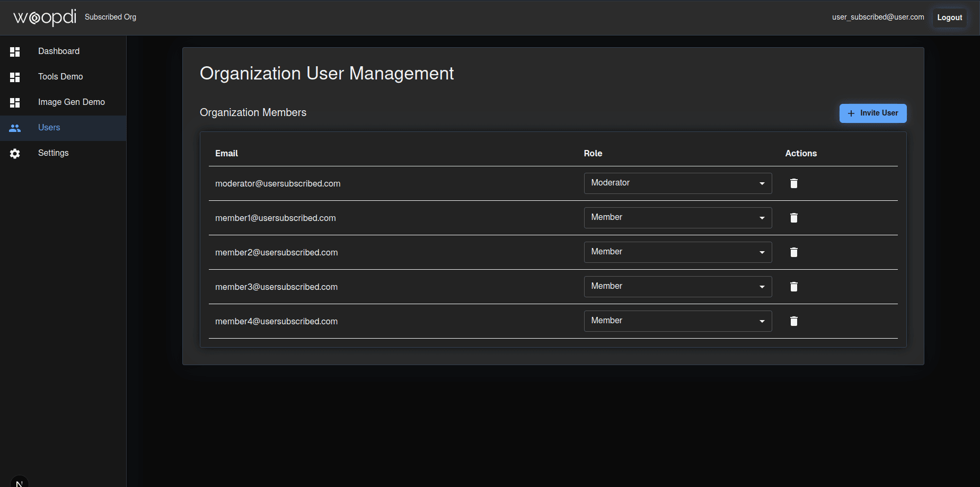Image resolution: width=980 pixels, height=487 pixels.
Task: Log out with the Logout button
Action: pyautogui.click(x=949, y=17)
